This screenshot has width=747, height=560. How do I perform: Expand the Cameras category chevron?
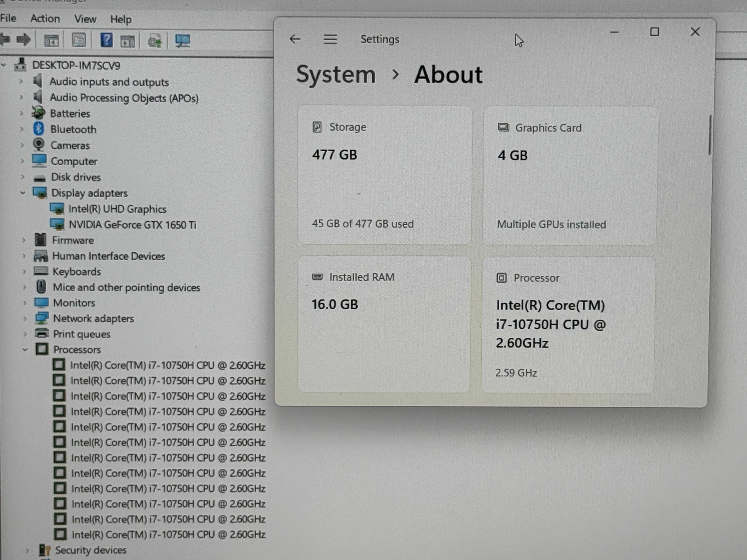pos(22,145)
